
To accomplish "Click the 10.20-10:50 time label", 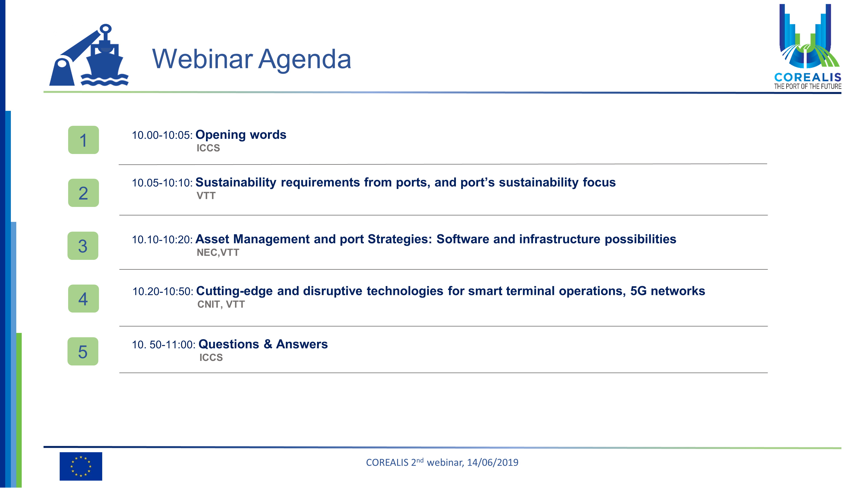I will coord(163,292).
